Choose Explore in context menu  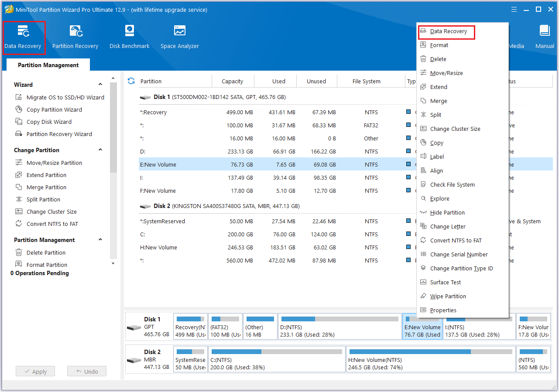tap(463, 199)
